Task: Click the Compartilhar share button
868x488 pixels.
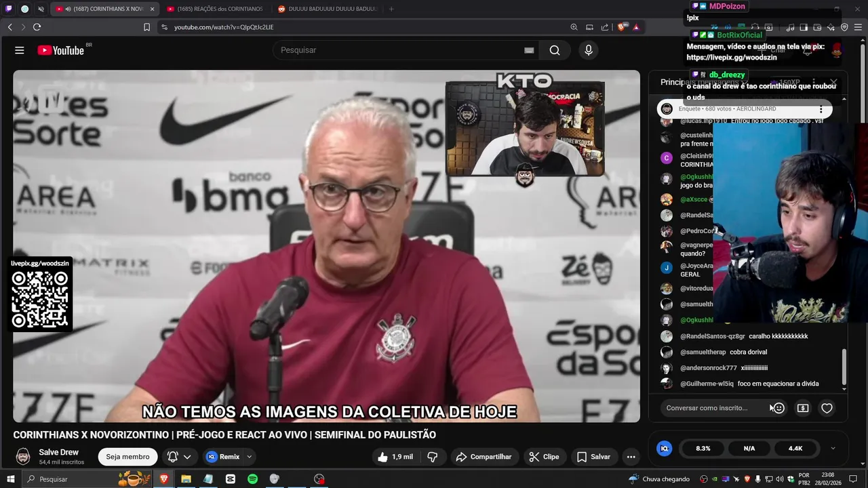Action: tap(484, 457)
